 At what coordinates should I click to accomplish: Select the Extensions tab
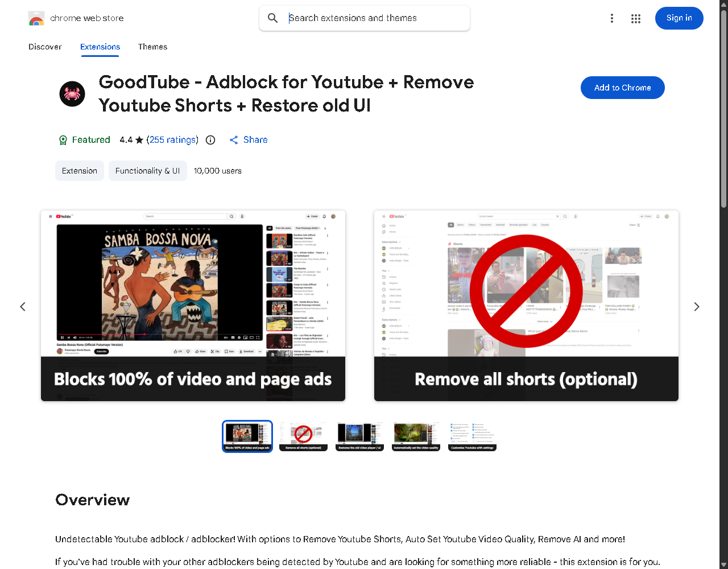(x=100, y=47)
